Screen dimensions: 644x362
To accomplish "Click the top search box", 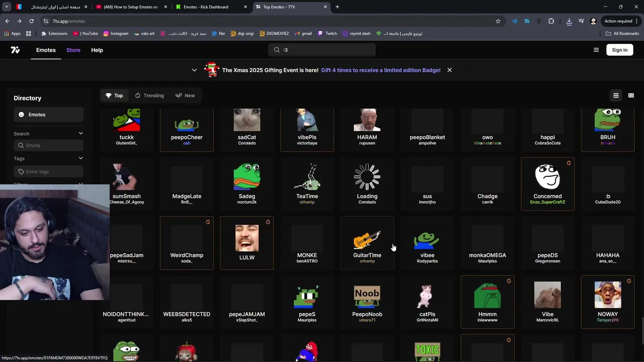I will [322, 50].
